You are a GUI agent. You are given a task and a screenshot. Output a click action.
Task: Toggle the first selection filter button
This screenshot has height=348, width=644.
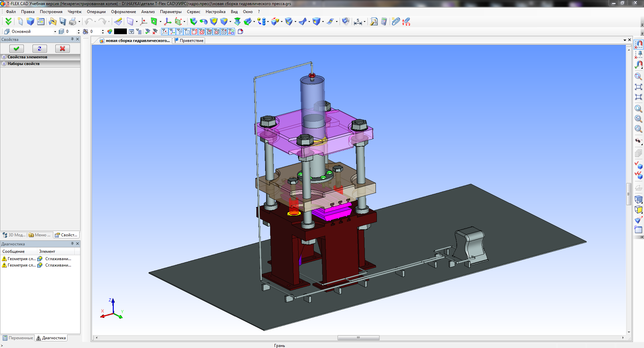164,32
